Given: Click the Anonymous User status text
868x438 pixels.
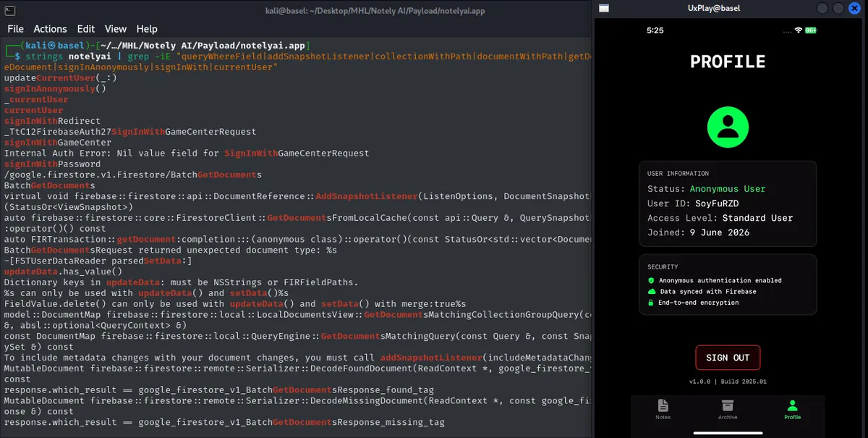Looking at the screenshot, I should tap(728, 189).
